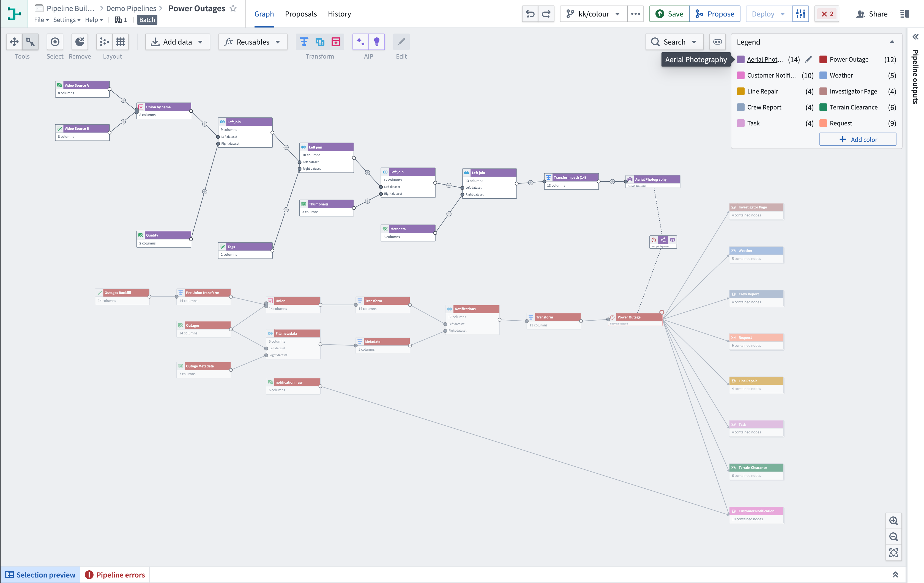Click the Reusables icon
This screenshot has height=583, width=924.
click(228, 41)
